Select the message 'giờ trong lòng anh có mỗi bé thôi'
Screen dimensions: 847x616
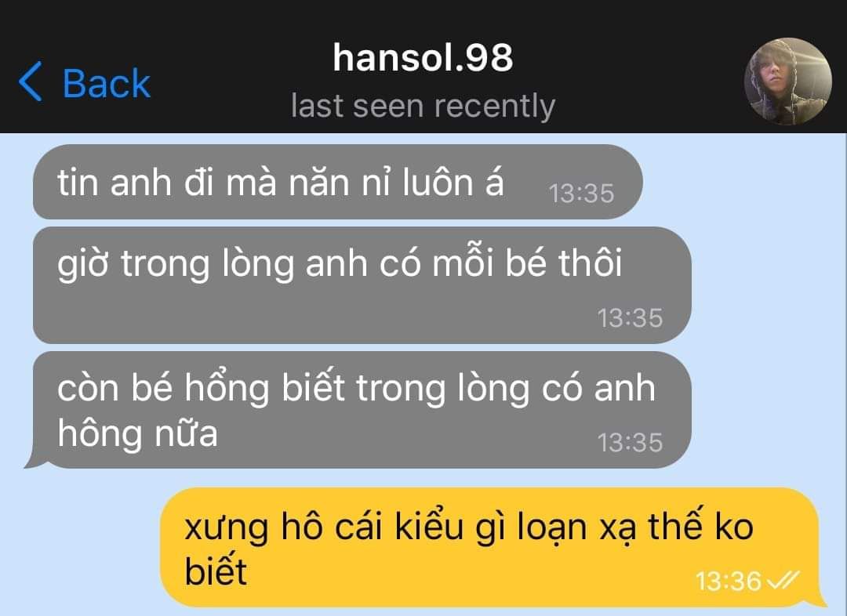(362, 285)
